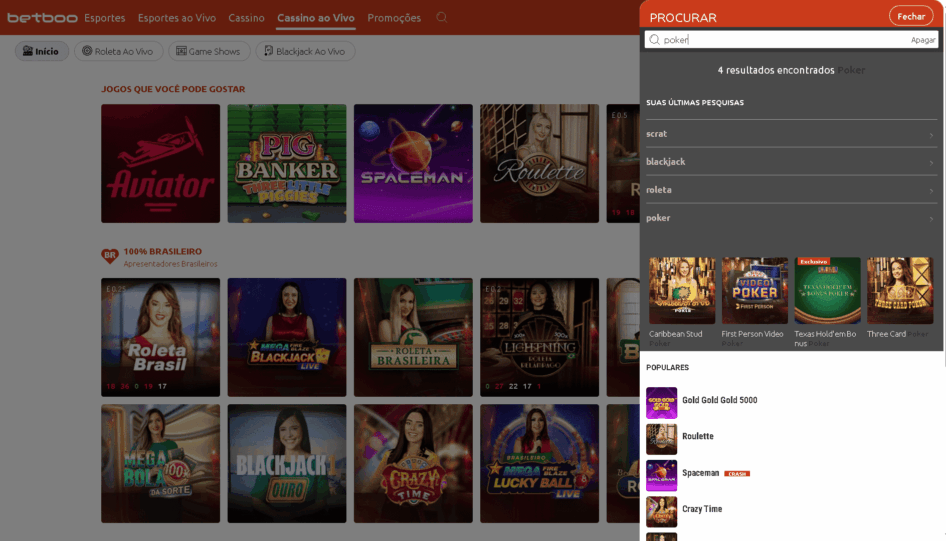946x541 pixels.
Task: Launch Pig Banker Three Little Piggies tile
Action: pyautogui.click(x=287, y=163)
